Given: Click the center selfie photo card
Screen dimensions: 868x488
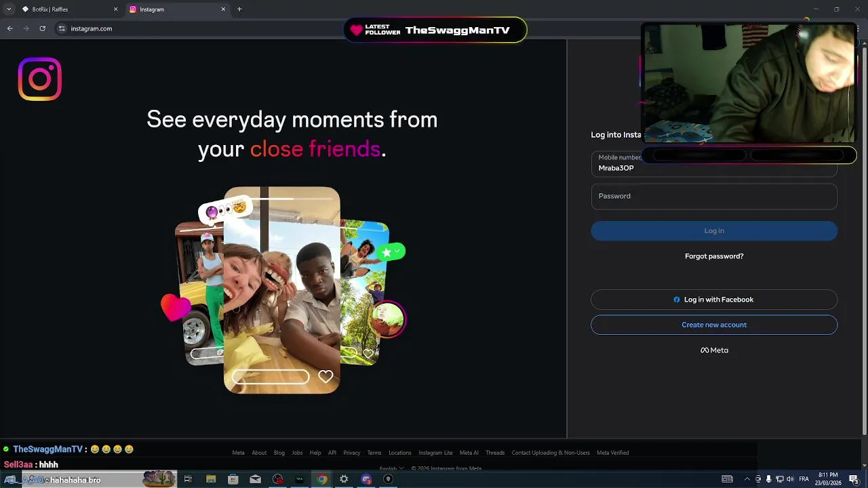Looking at the screenshot, I should [x=282, y=290].
